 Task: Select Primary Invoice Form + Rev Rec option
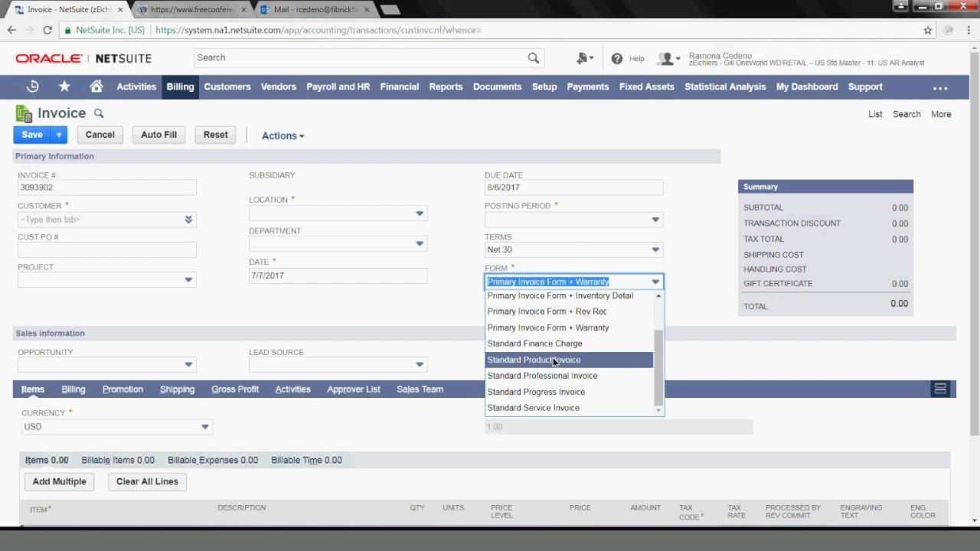[570, 311]
